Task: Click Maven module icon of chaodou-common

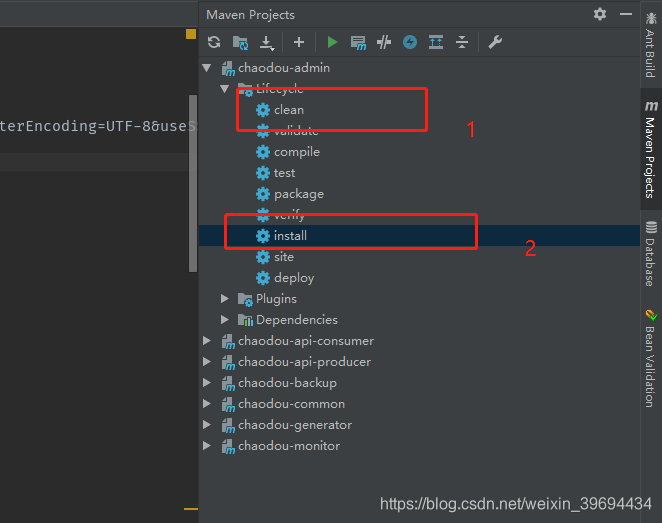Action: tap(228, 404)
